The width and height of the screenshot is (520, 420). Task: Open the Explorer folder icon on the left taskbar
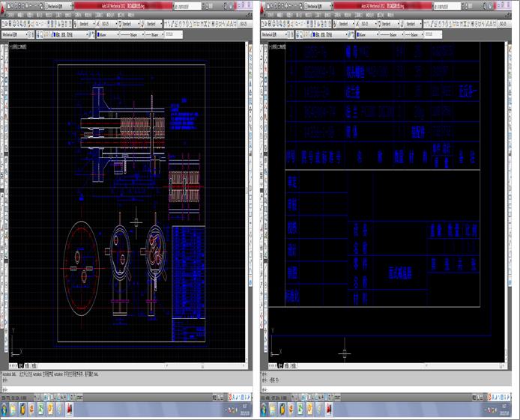pyautogui.click(x=13, y=410)
